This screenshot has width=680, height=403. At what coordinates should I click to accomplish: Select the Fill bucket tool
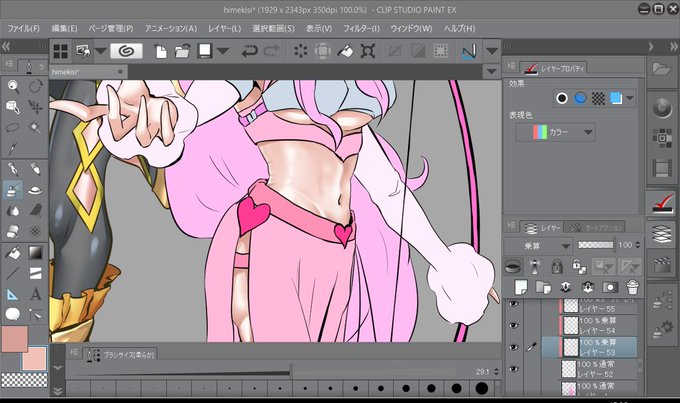coord(13,252)
